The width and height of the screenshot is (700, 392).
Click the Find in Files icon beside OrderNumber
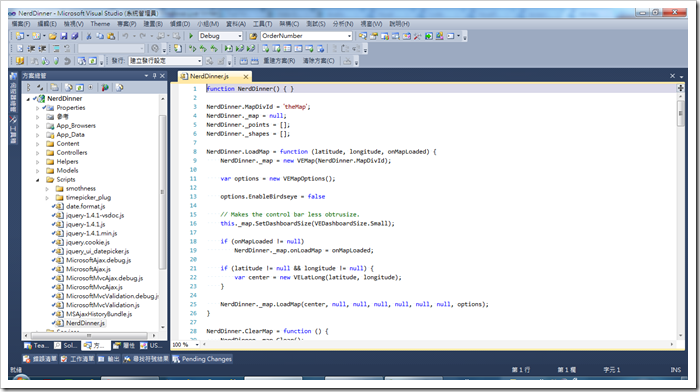click(x=253, y=36)
